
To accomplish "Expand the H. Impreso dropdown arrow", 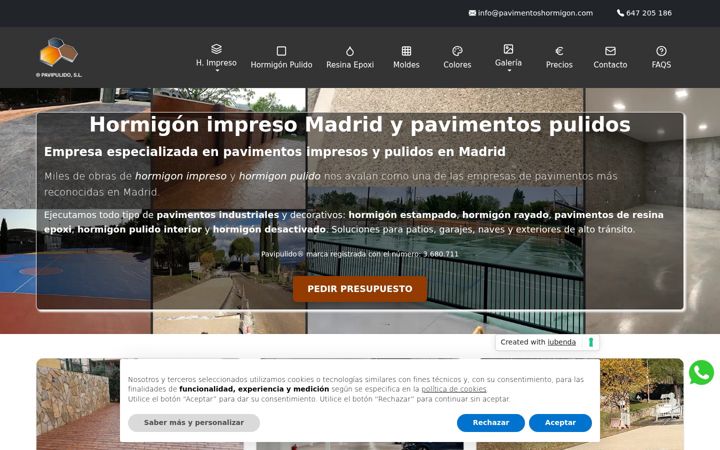I will pos(217,71).
